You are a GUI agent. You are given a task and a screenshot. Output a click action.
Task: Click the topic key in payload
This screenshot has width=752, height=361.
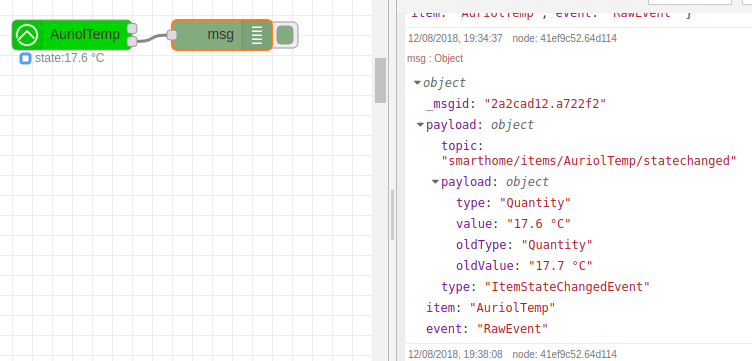(460, 146)
